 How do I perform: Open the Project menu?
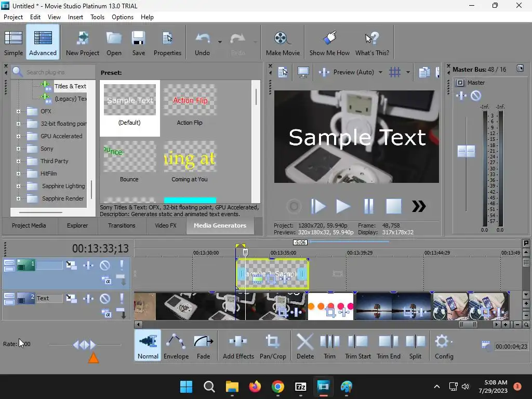point(13,17)
